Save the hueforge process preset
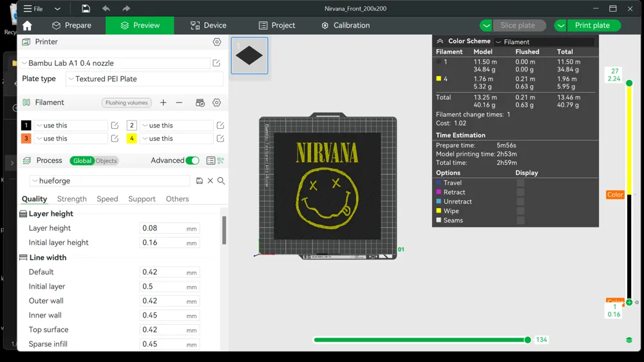The height and width of the screenshot is (362, 644). (x=199, y=181)
